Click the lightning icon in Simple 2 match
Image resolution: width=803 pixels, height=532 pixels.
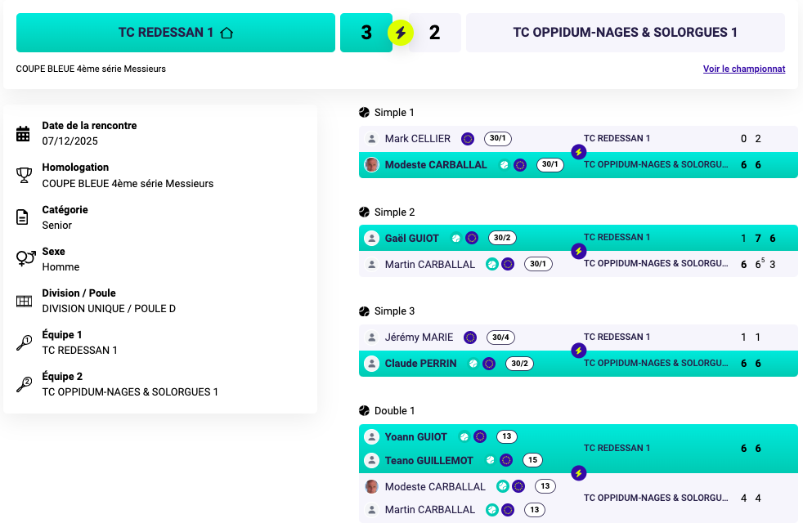tap(579, 251)
